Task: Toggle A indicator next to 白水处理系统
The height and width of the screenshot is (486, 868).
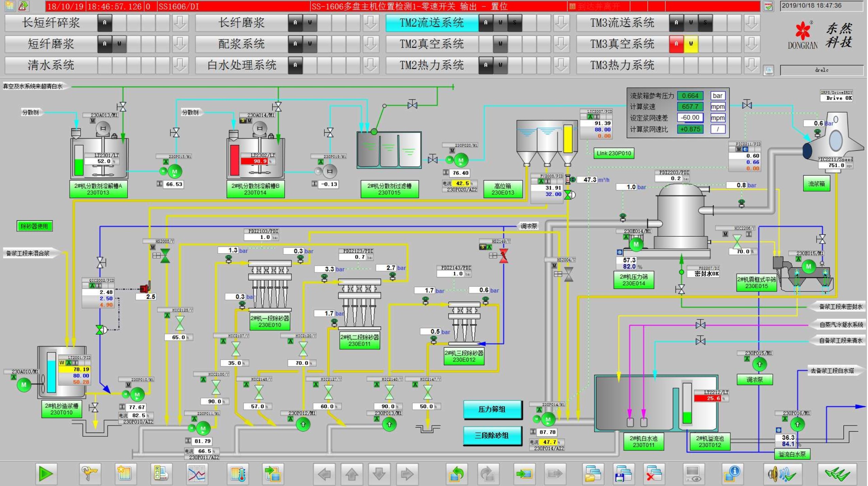Action: coord(295,65)
